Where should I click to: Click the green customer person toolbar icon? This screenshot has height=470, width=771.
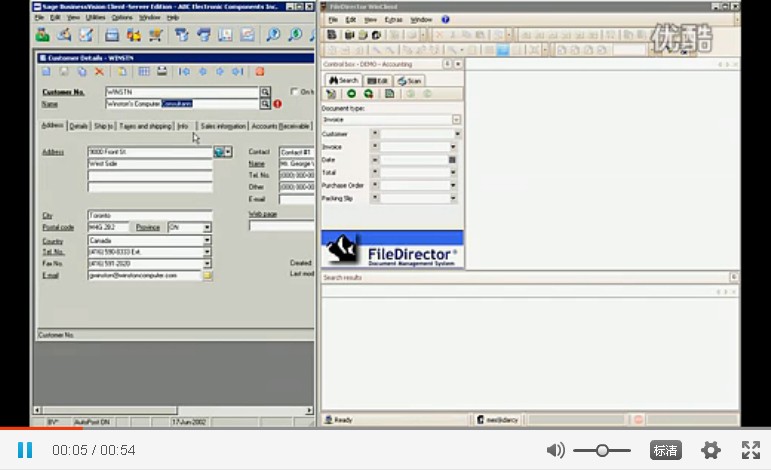[x=42, y=34]
